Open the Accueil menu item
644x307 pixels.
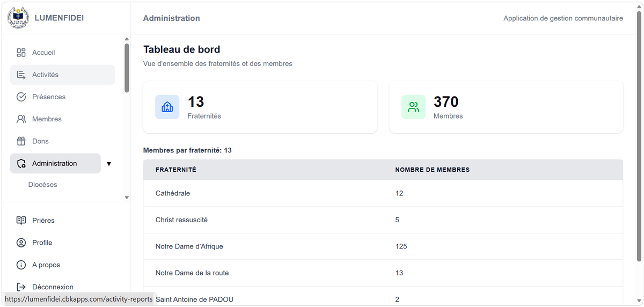tap(62, 53)
